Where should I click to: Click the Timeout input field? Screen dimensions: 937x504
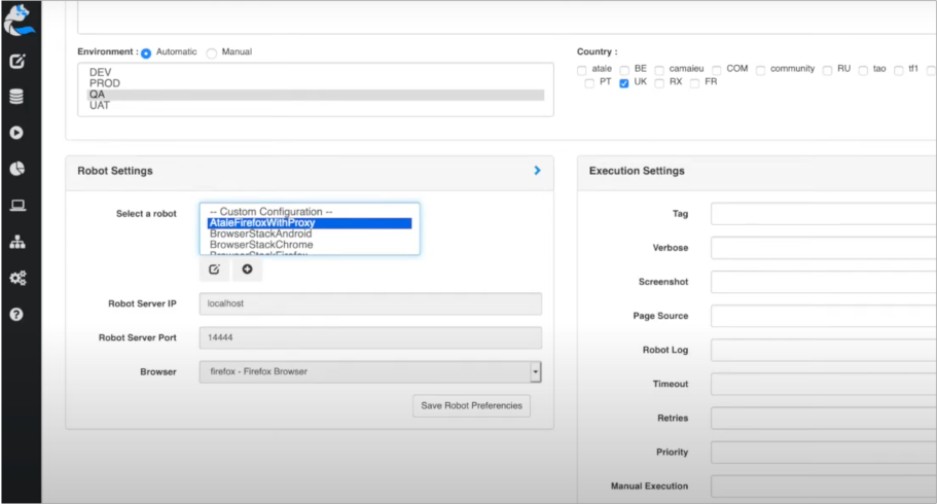[823, 384]
